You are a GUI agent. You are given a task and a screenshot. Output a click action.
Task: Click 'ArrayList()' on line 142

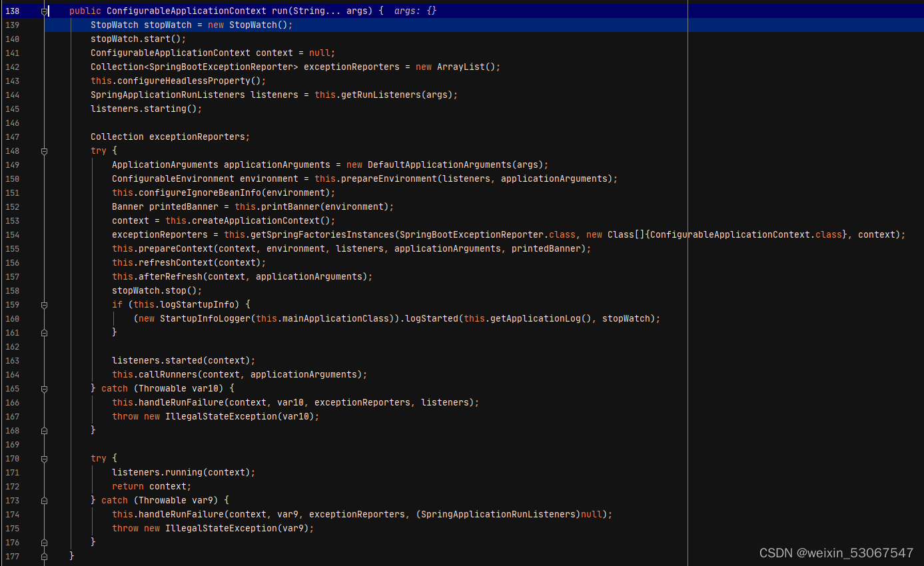pos(466,67)
